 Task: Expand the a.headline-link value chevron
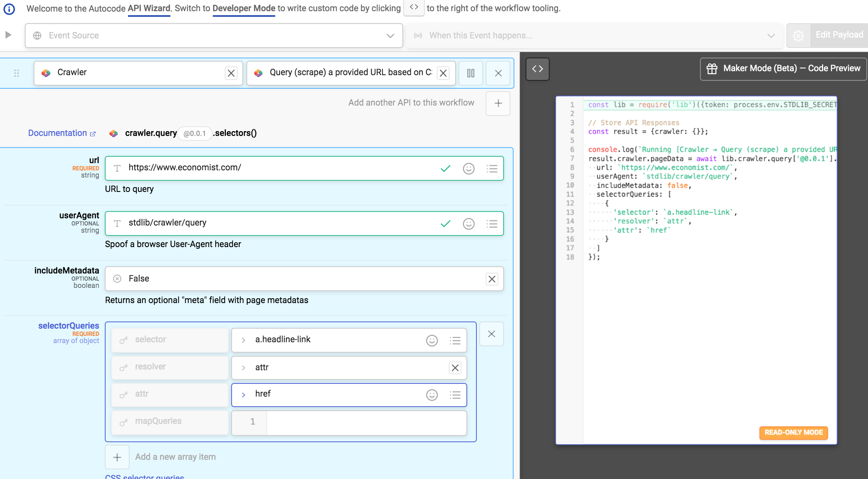tap(243, 340)
